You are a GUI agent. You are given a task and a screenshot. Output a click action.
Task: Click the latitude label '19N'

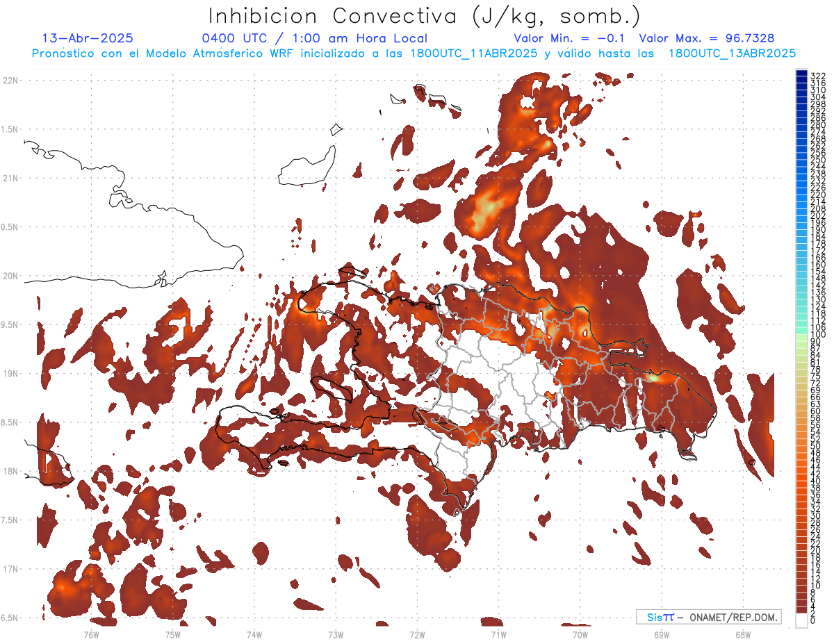click(x=11, y=373)
